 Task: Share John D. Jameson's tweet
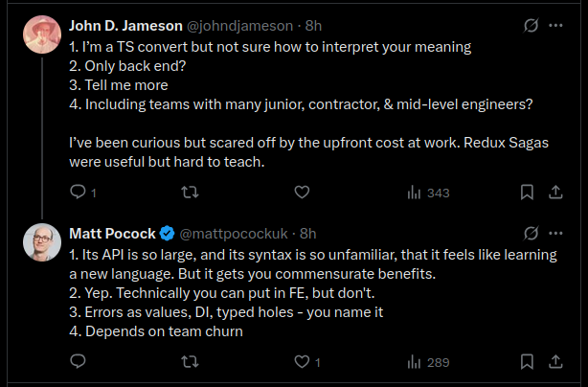(554, 193)
